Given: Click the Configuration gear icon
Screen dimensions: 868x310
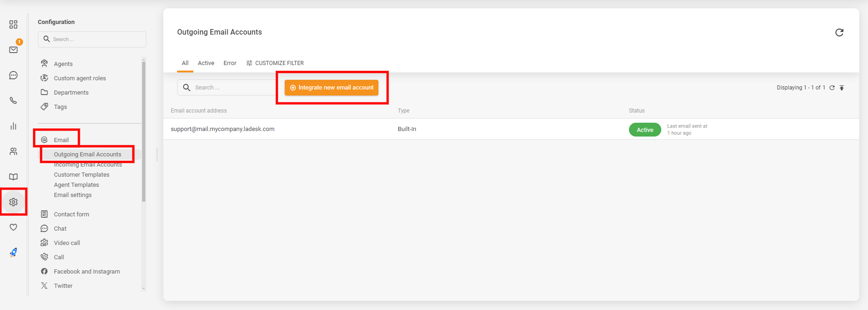Looking at the screenshot, I should pos(13,202).
